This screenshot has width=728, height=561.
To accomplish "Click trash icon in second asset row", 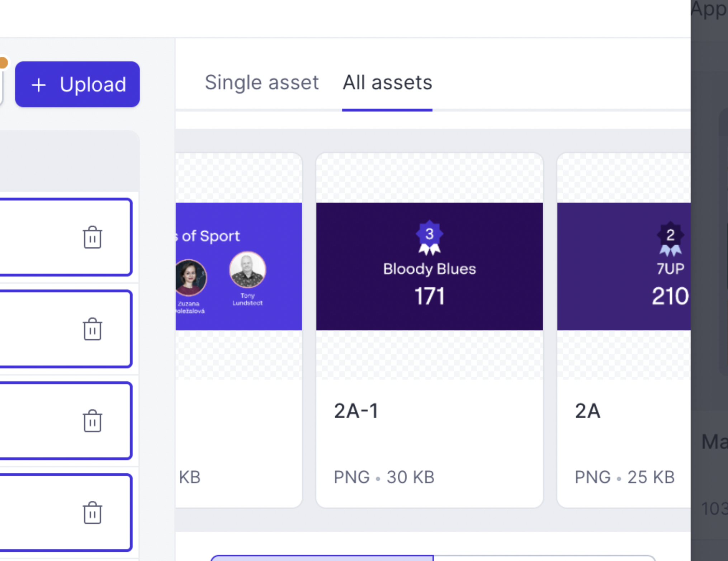I will point(93,329).
